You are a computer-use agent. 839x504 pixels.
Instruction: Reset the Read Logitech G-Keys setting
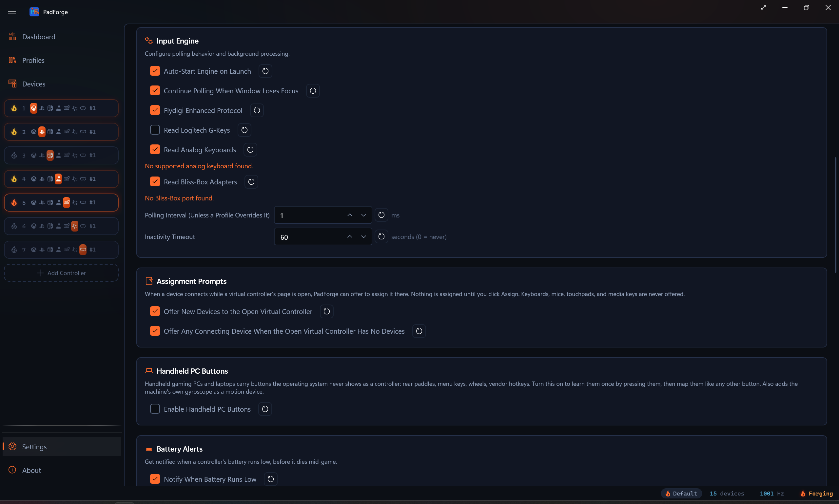point(244,130)
